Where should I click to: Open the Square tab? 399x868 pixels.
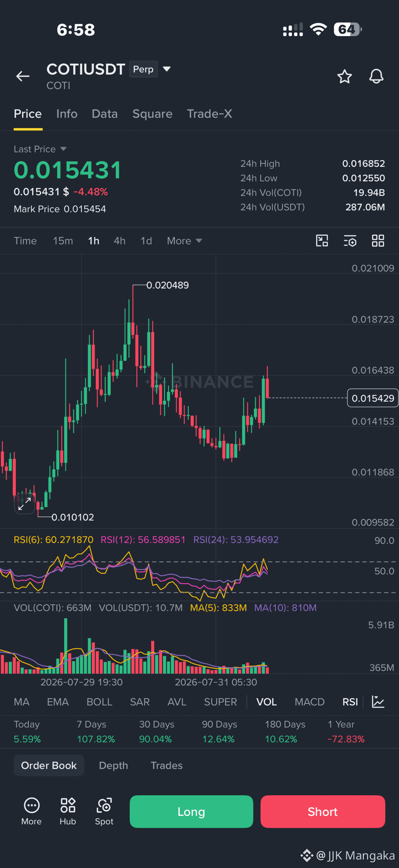tap(152, 114)
